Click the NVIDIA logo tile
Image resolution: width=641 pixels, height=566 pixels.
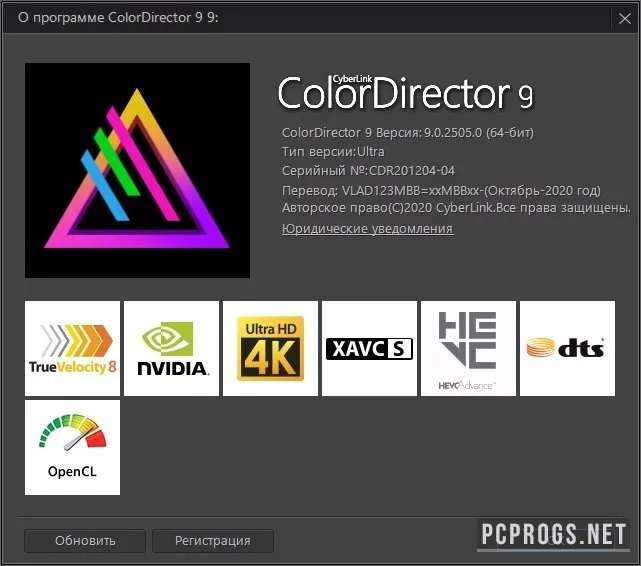(171, 349)
